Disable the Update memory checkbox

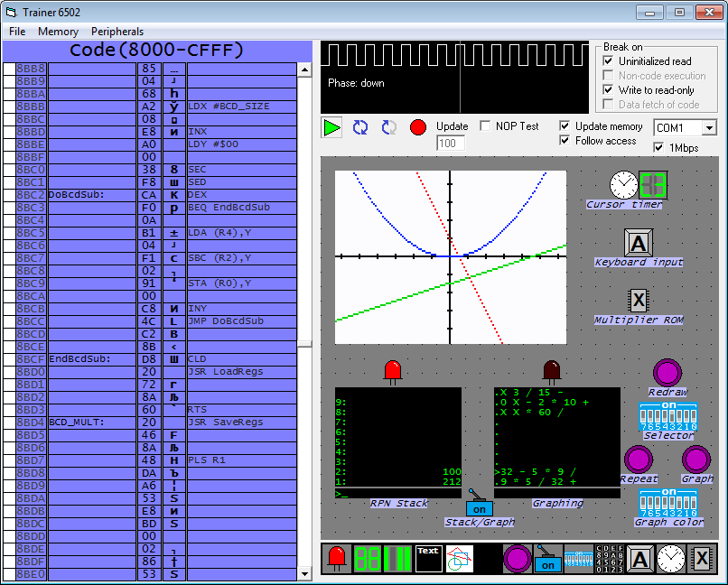565,126
